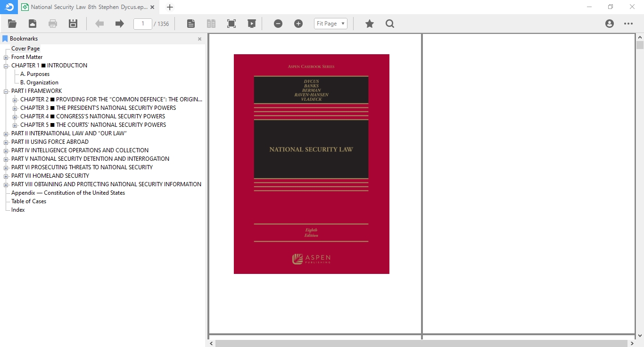Add a bookmark using the star icon
This screenshot has width=644, height=347.
370,24
